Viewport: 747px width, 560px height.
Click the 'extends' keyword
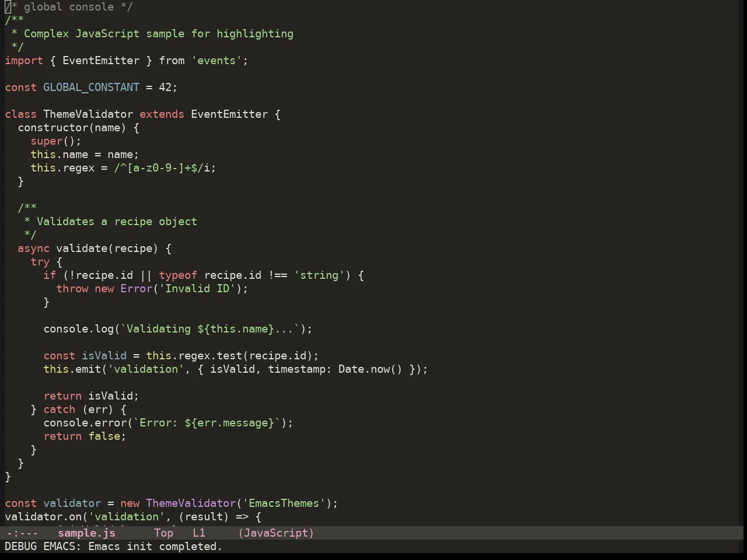[x=162, y=114]
